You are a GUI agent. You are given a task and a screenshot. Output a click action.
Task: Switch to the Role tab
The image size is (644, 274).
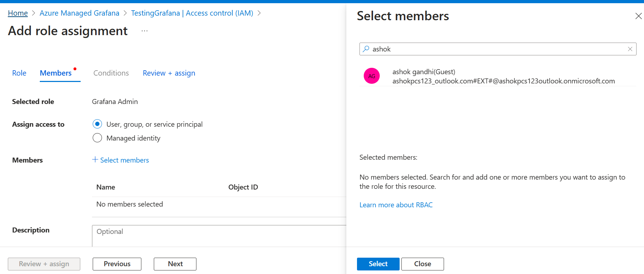pos(19,73)
